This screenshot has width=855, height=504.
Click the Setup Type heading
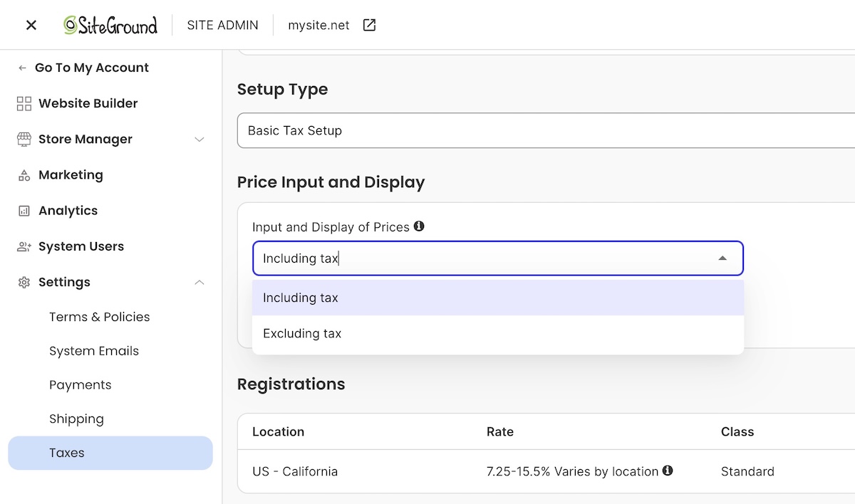(282, 90)
